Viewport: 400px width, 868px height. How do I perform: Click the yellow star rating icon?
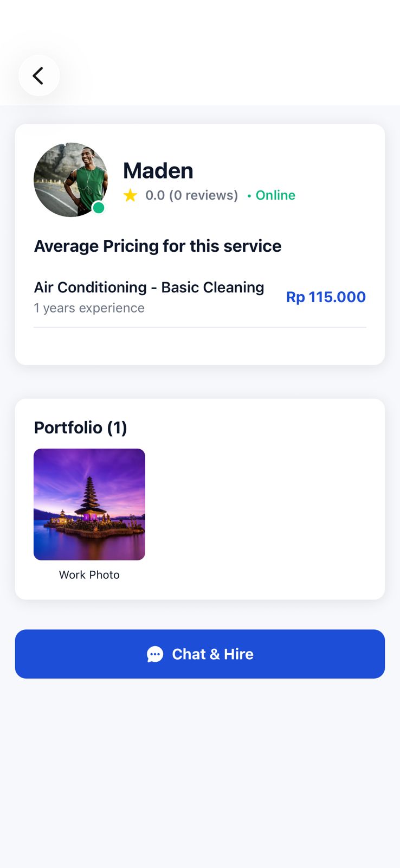click(x=130, y=195)
